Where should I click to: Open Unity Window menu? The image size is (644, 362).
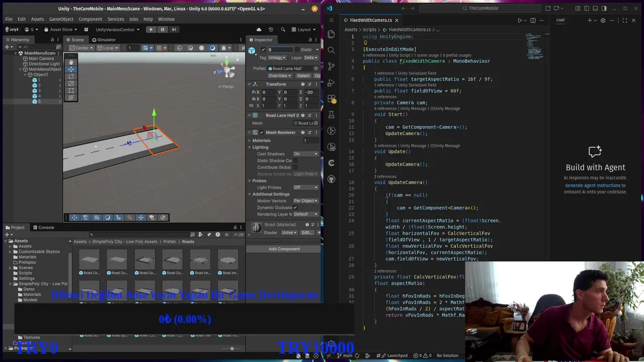click(167, 19)
